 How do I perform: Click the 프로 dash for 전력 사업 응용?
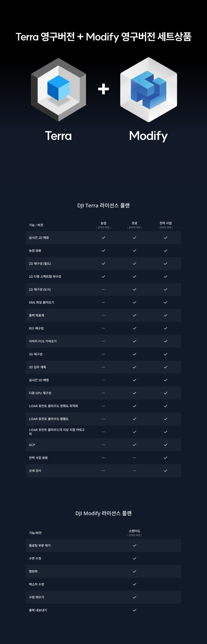pyautogui.click(x=134, y=458)
